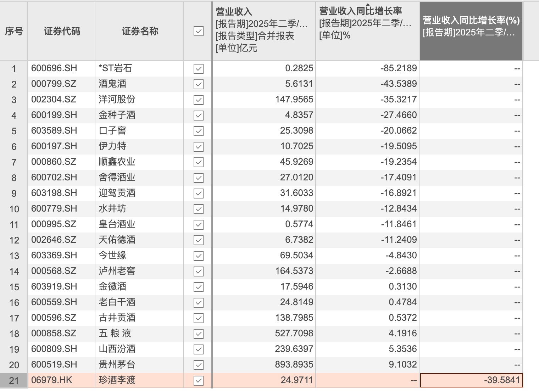Image resolution: width=539 pixels, height=392 pixels.
Task: Click the 证券名称 column header
Action: (140, 32)
